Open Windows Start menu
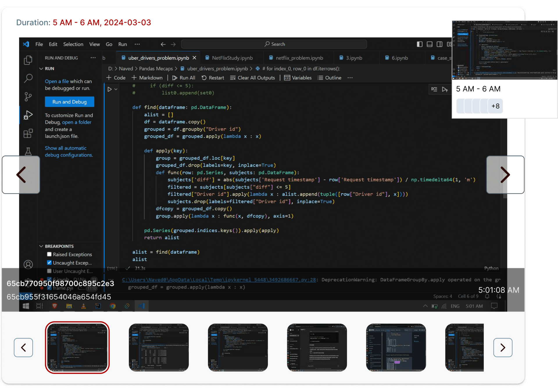 [26, 306]
